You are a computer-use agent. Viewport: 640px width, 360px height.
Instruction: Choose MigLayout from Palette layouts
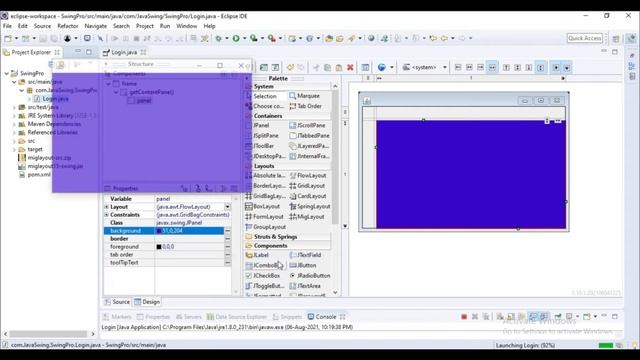[307, 217]
